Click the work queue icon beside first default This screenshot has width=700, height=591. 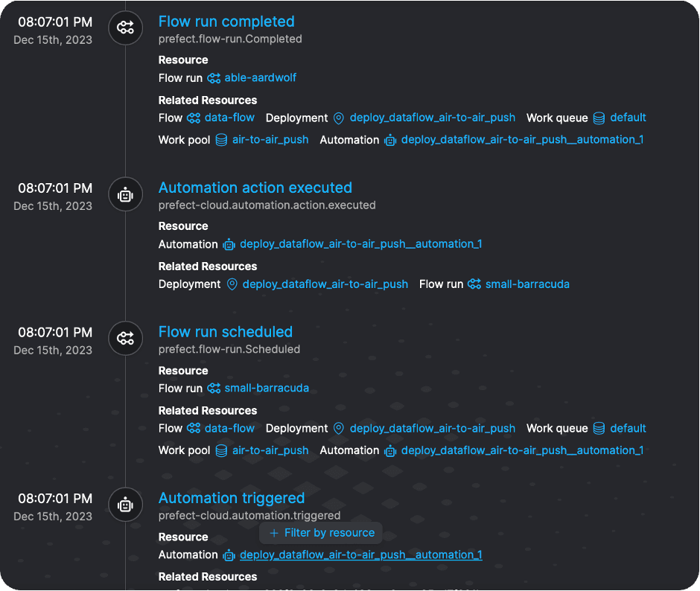click(x=599, y=118)
